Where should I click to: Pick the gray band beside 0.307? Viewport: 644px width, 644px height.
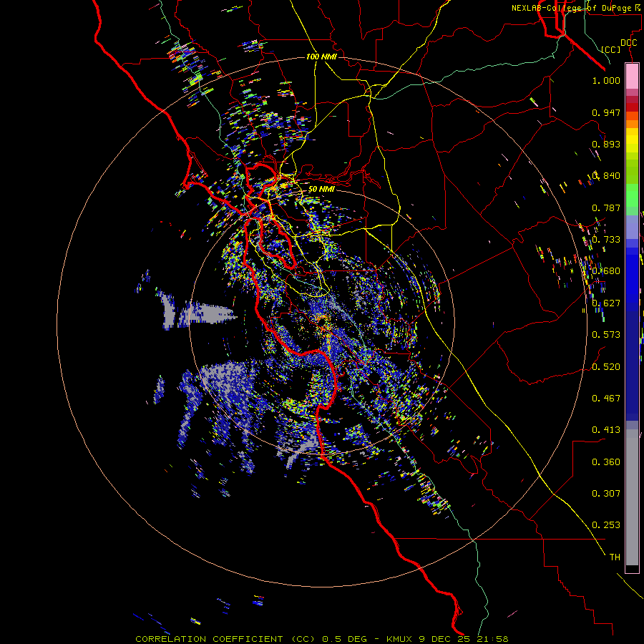pos(632,497)
